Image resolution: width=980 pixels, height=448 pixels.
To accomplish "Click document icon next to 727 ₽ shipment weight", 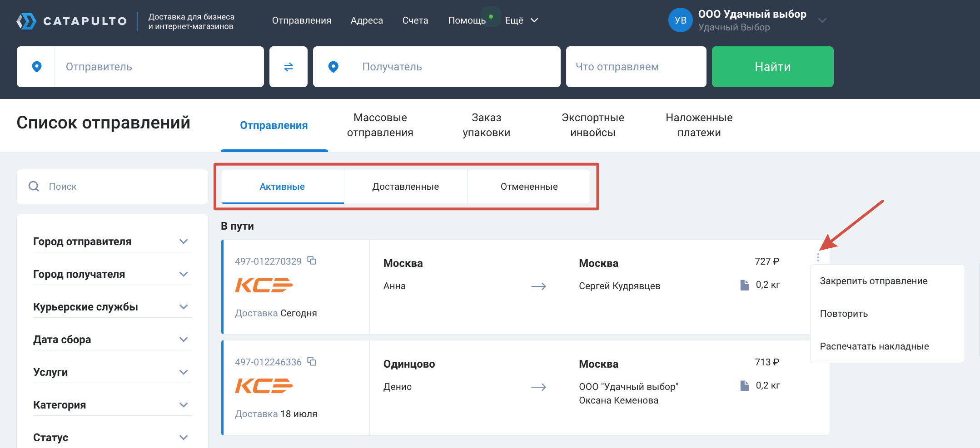I will point(744,285).
